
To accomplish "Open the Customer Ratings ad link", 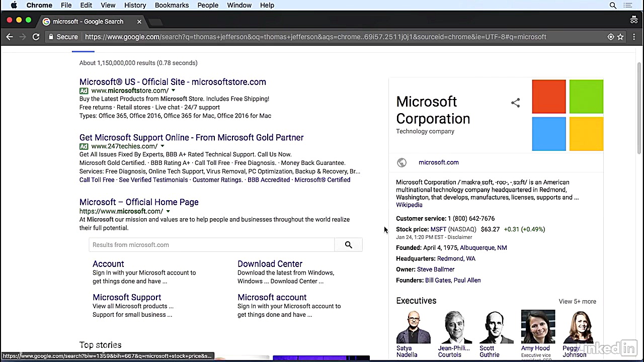I will pyautogui.click(x=217, y=180).
